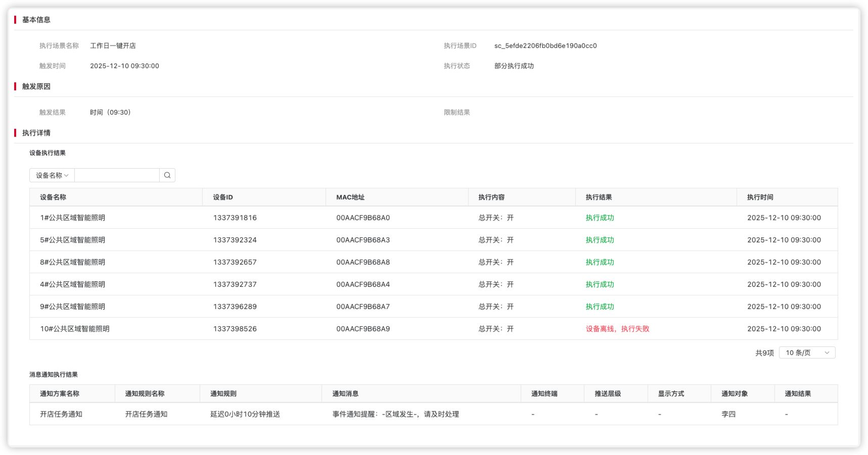This screenshot has width=868, height=455.
Task: Click MAC address 00AACF9B68A4
Action: coord(363,284)
